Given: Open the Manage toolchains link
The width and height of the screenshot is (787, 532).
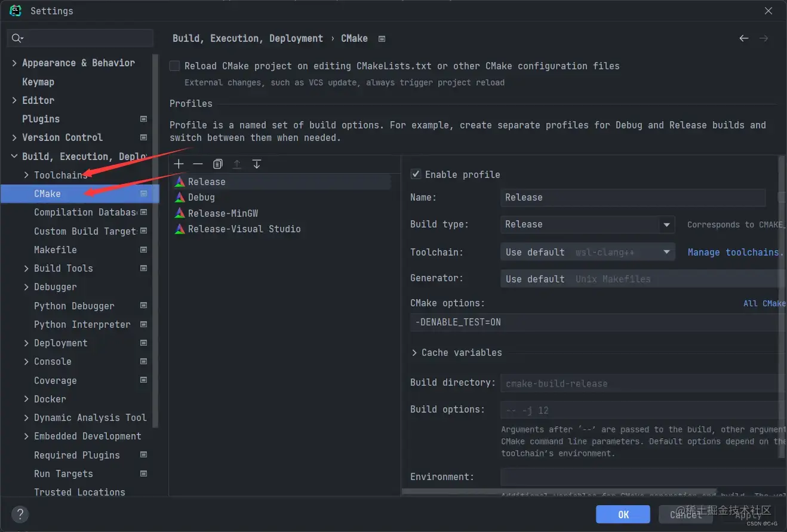Looking at the screenshot, I should pos(736,253).
